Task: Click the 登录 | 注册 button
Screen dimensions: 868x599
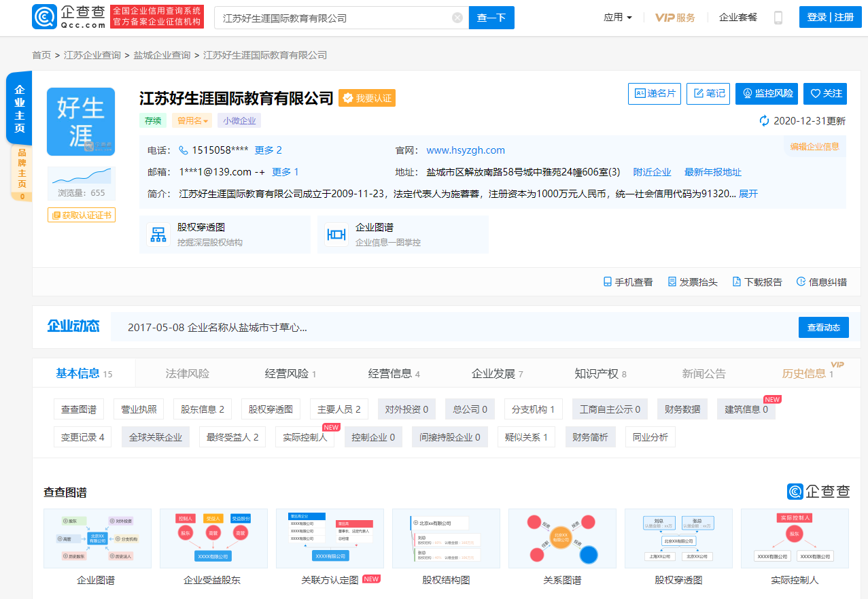Action: [x=830, y=17]
